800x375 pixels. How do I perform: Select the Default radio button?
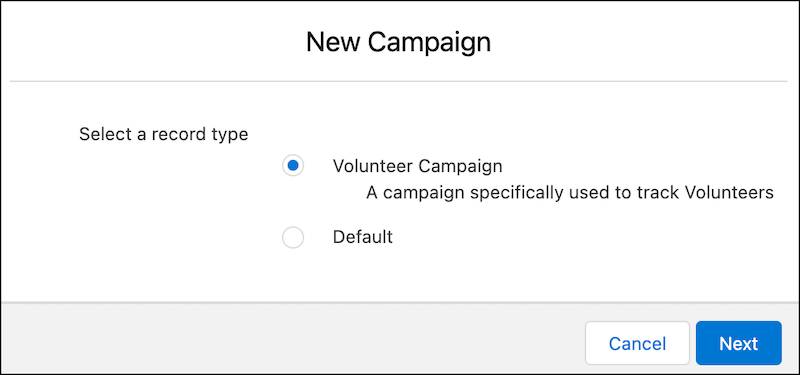[x=293, y=238]
